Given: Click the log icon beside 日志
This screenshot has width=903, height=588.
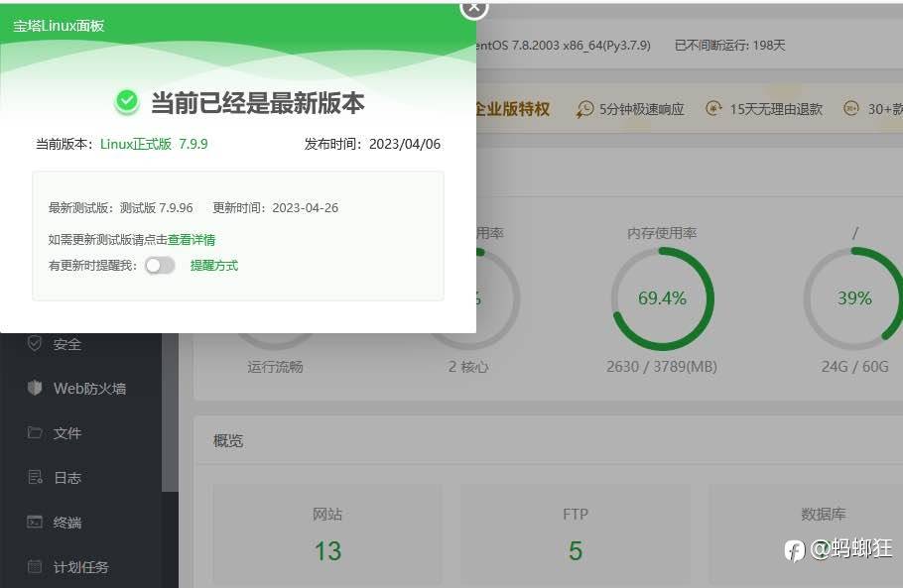Looking at the screenshot, I should tap(35, 477).
